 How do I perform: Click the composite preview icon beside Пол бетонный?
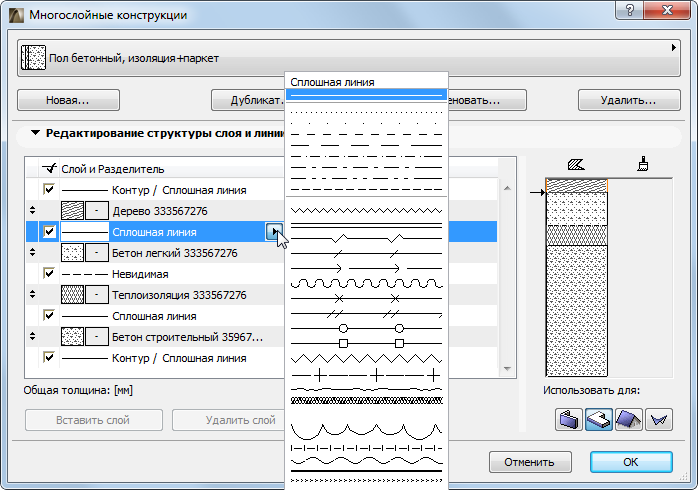(x=33, y=57)
